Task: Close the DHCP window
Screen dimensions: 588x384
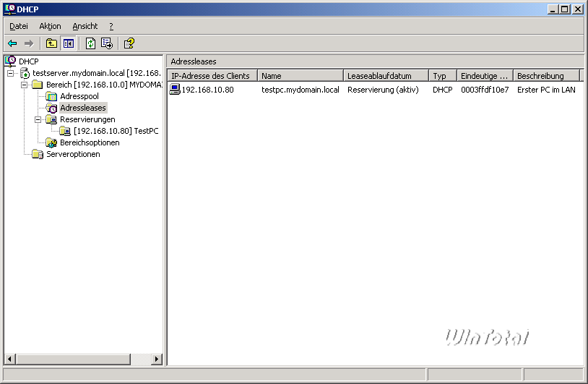Action: click(578, 9)
